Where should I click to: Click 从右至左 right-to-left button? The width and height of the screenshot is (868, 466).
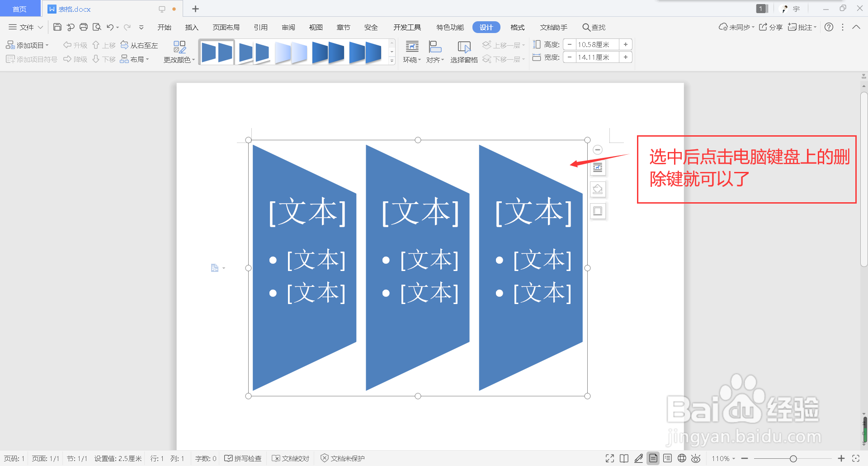(x=139, y=45)
